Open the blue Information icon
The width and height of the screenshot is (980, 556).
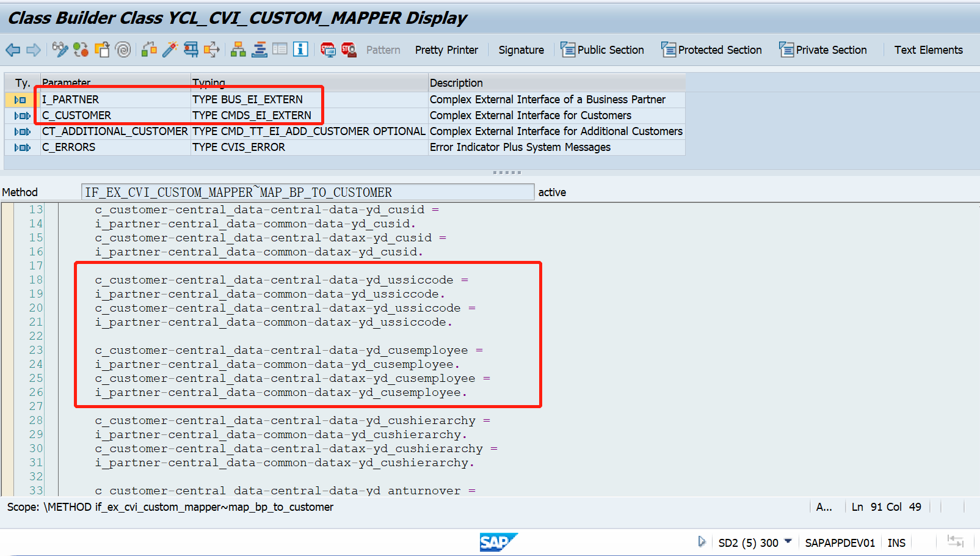[300, 49]
